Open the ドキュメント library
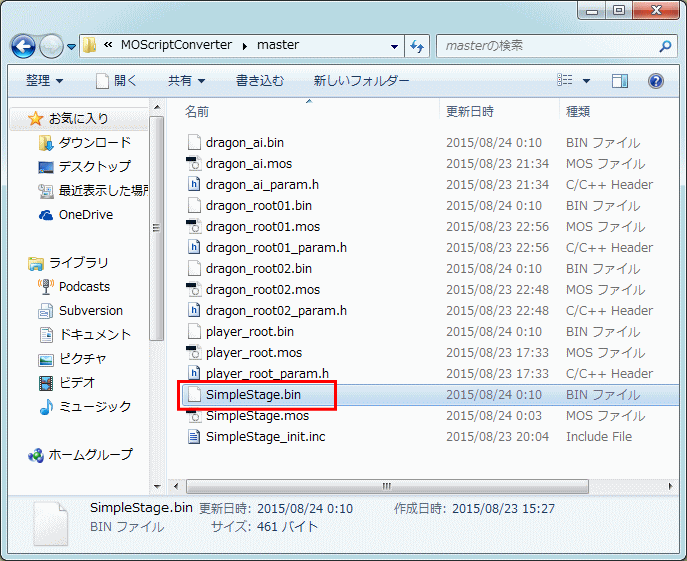Image resolution: width=687 pixels, height=561 pixels. pyautogui.click(x=95, y=335)
